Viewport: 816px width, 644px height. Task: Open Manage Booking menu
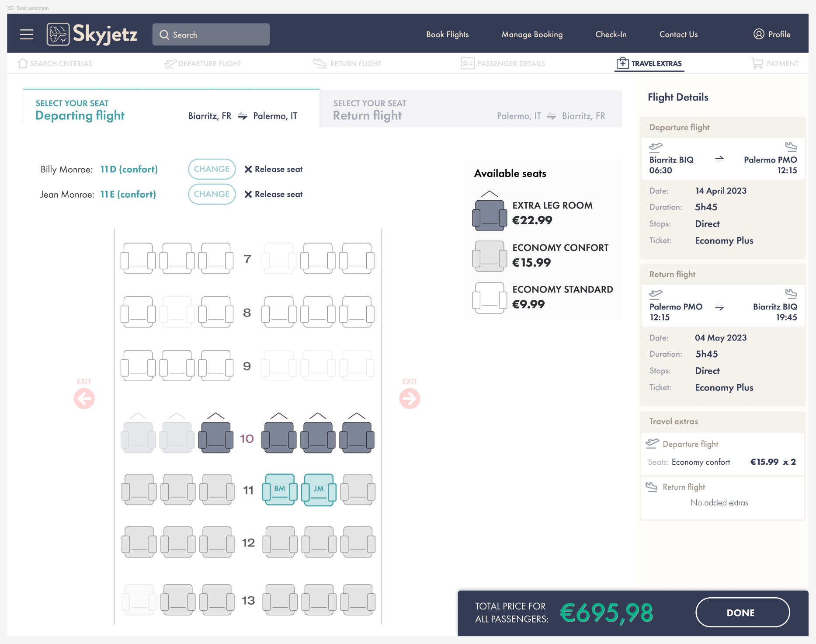[x=532, y=35]
